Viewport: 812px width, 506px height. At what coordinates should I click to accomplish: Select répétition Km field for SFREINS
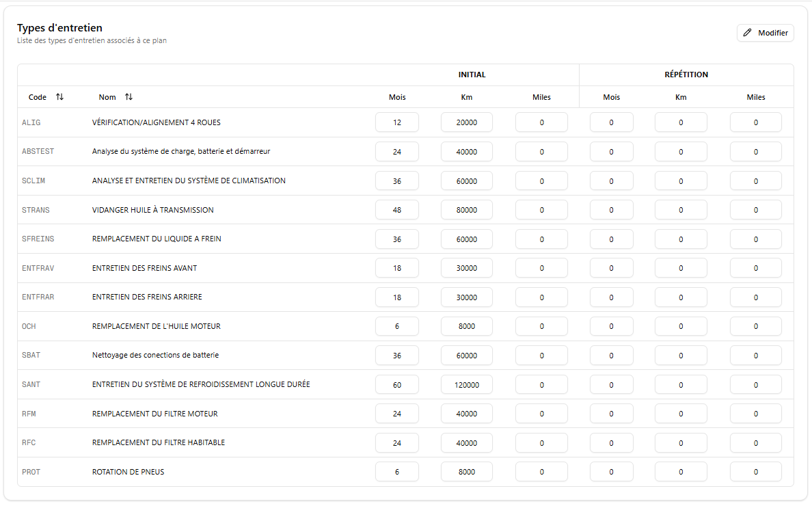coord(681,239)
